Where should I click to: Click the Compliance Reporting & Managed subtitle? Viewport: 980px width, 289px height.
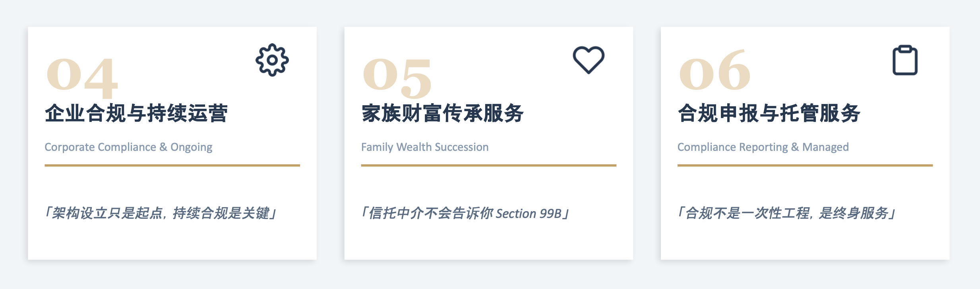pos(763,147)
